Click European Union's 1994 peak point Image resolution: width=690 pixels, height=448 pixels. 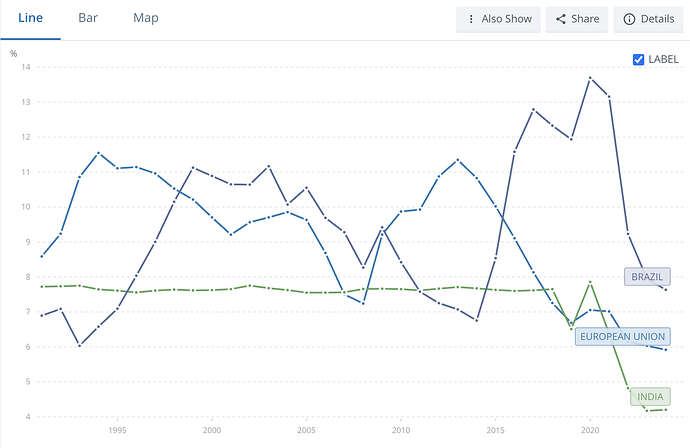pos(98,153)
